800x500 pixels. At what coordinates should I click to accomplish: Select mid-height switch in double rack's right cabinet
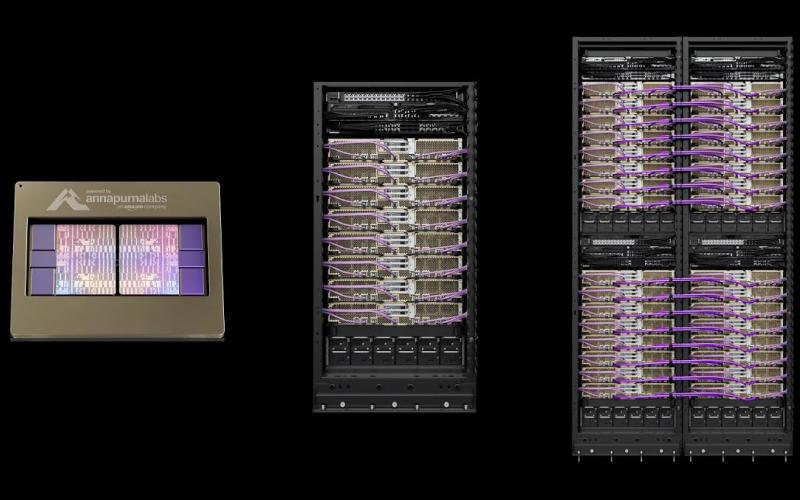coord(735,243)
